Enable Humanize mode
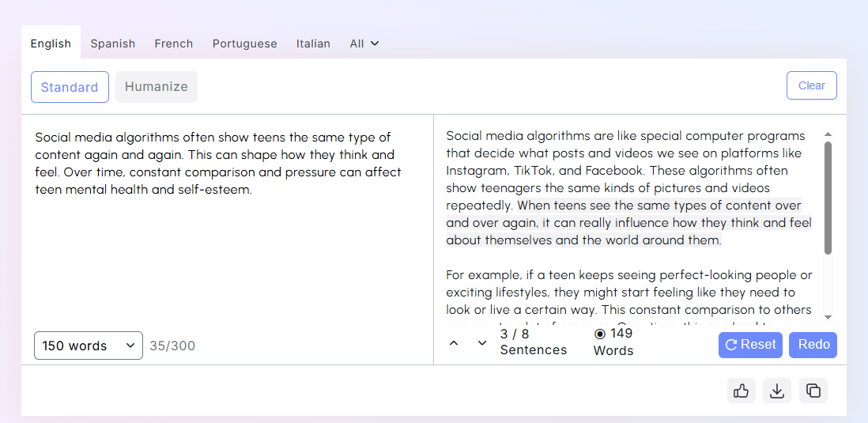Viewport: 868px width, 423px height. [157, 87]
